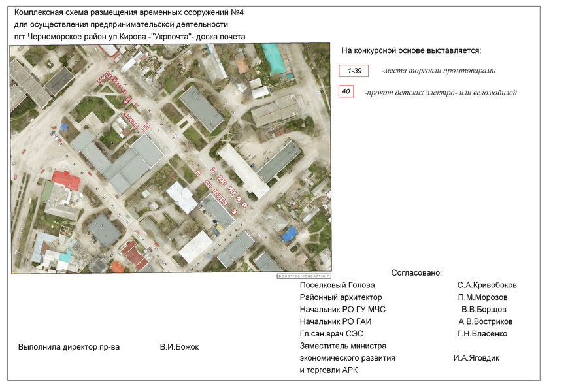Click the "1-39" legend box
The height and width of the screenshot is (392, 568).
point(354,71)
